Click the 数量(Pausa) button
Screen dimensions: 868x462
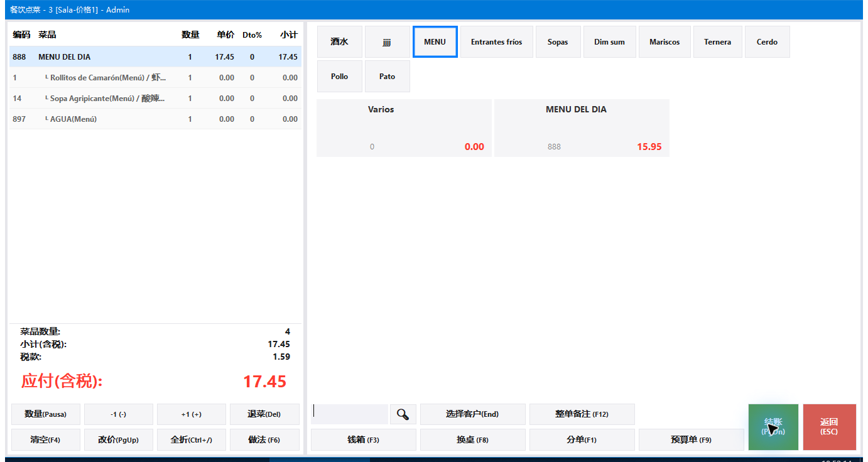click(x=46, y=414)
